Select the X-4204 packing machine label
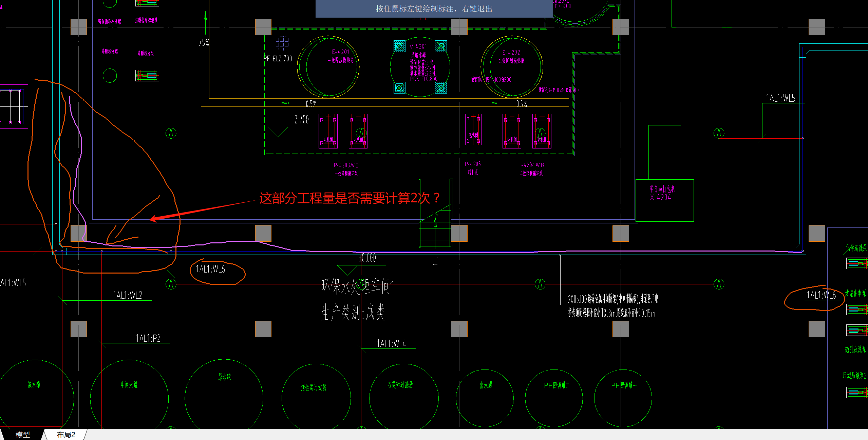Image resolution: width=868 pixels, height=440 pixels. pyautogui.click(x=660, y=197)
